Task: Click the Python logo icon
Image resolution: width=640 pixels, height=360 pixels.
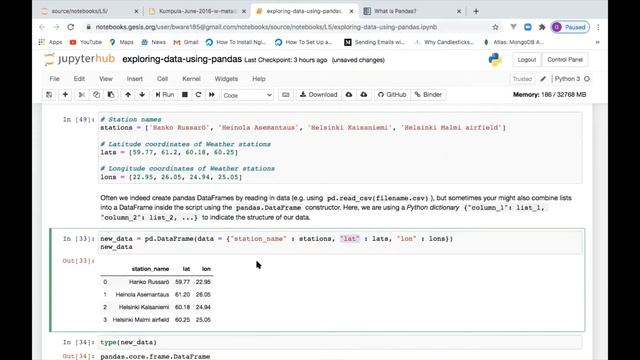Action: [x=495, y=60]
